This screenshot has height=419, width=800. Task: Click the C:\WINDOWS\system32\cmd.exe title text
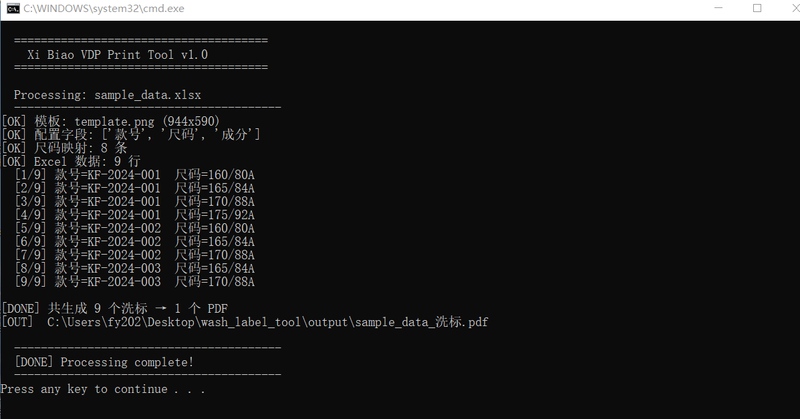104,9
